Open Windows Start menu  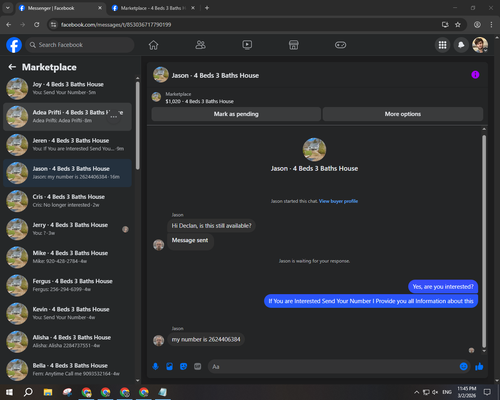[x=9, y=392]
